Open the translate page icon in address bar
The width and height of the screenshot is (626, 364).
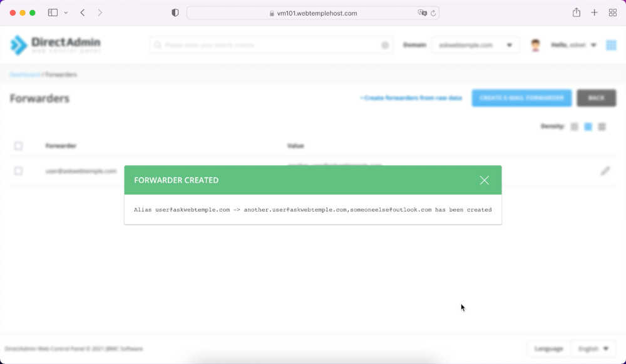click(422, 13)
